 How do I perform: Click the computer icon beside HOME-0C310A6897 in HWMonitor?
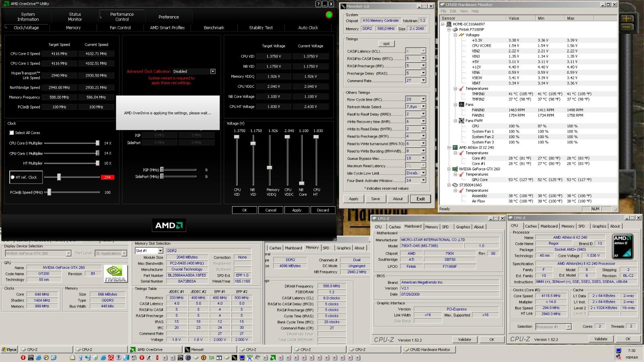point(449,24)
